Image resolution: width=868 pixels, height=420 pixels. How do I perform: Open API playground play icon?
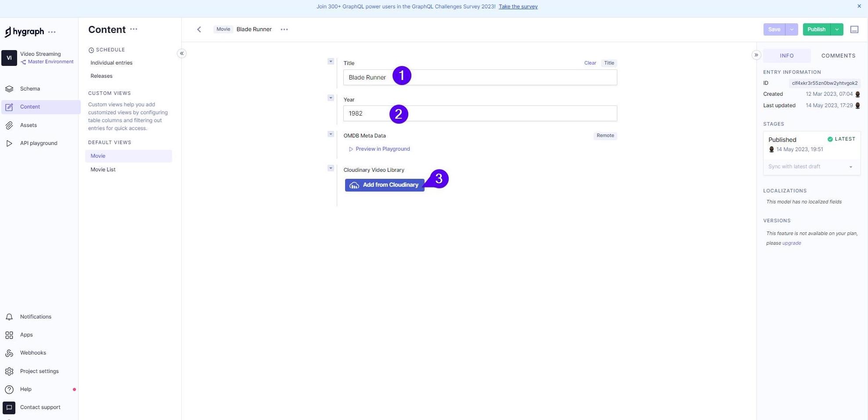pos(9,143)
